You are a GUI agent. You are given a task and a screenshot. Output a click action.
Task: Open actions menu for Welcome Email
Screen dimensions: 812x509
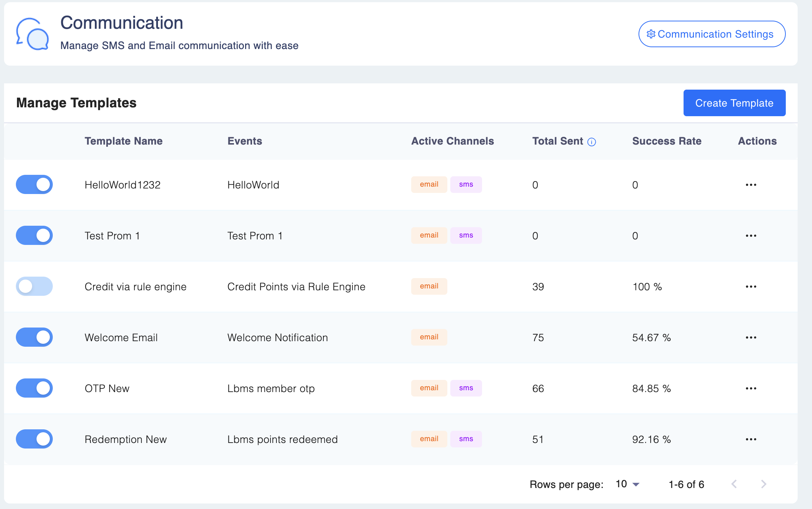751,337
